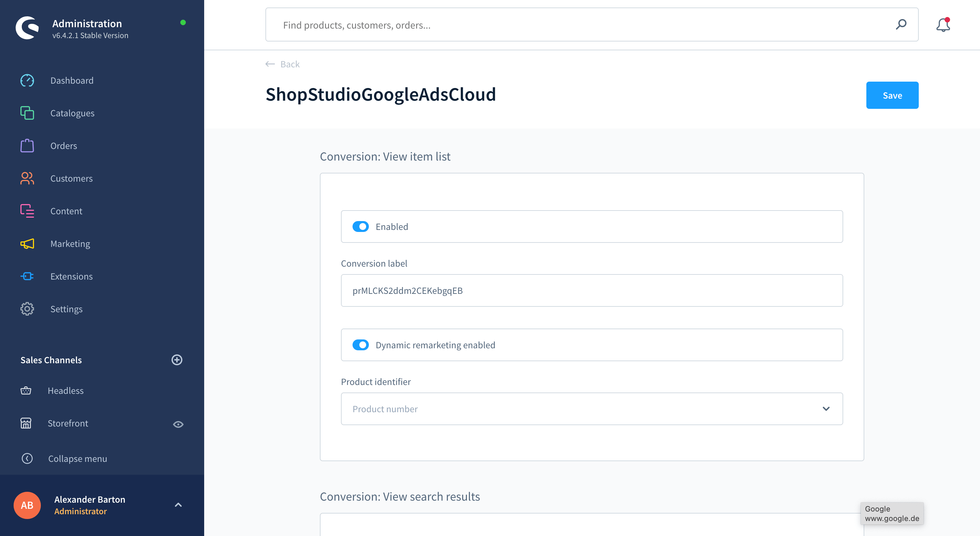Click the Dashboard gauge icon
980x536 pixels.
[27, 81]
